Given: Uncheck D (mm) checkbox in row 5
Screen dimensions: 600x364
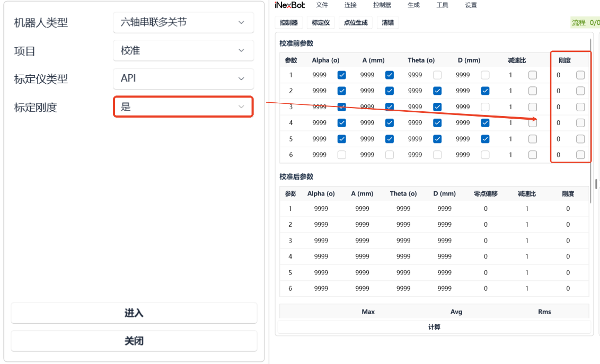Looking at the screenshot, I should [485, 139].
